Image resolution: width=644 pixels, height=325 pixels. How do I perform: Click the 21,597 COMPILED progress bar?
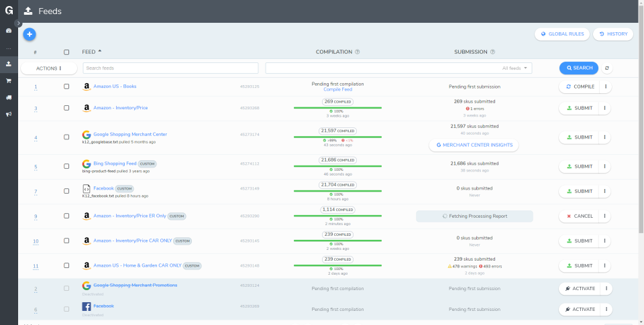click(337, 137)
